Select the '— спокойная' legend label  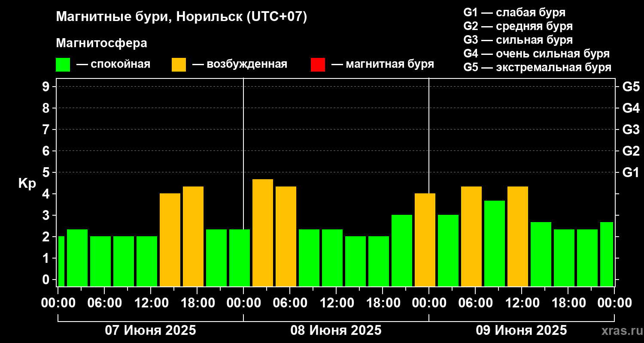[113, 64]
